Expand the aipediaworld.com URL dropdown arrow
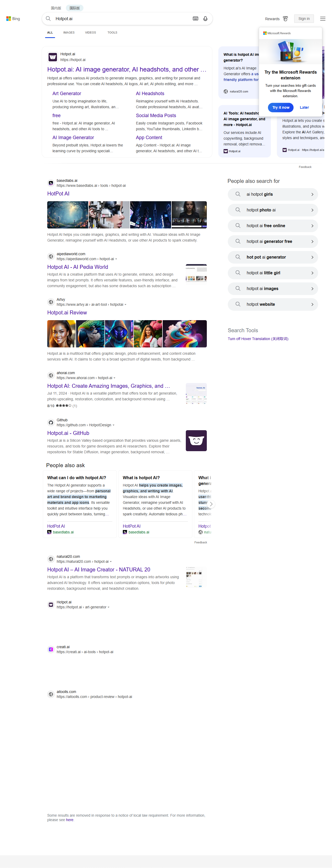This screenshot has width=332, height=868. pyautogui.click(x=116, y=259)
